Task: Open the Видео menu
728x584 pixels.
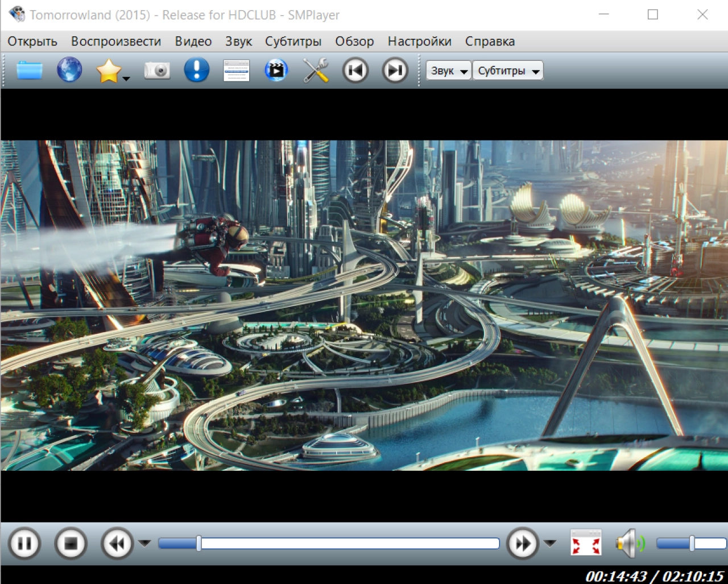Action: tap(193, 42)
